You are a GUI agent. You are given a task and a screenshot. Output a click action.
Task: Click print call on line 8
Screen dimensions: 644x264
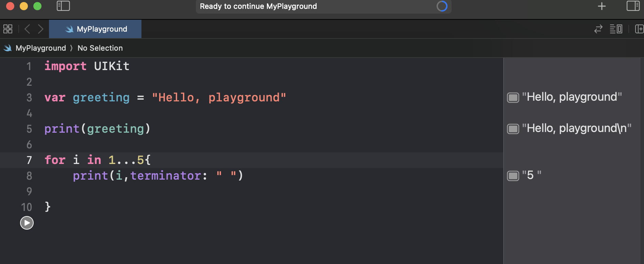[x=90, y=176]
